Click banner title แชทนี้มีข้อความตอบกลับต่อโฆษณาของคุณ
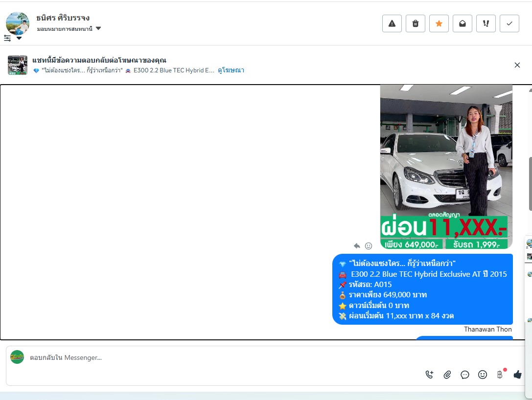This screenshot has width=532, height=400. (x=99, y=60)
